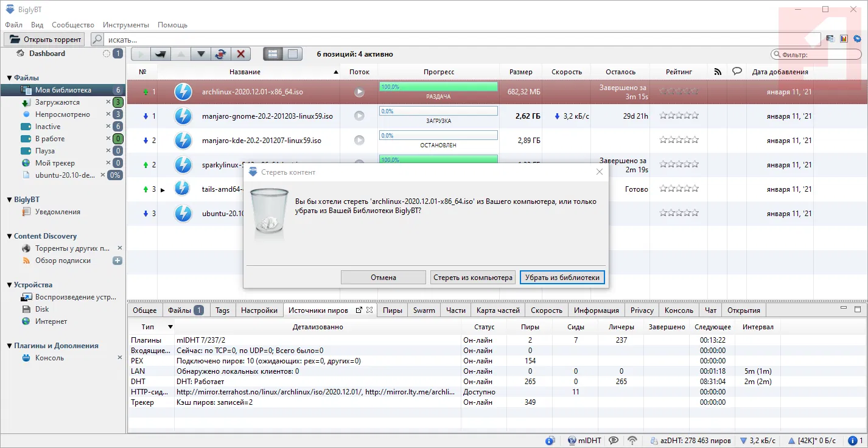868x448 pixels.
Task: Open the Помощь menu
Action: 173,25
